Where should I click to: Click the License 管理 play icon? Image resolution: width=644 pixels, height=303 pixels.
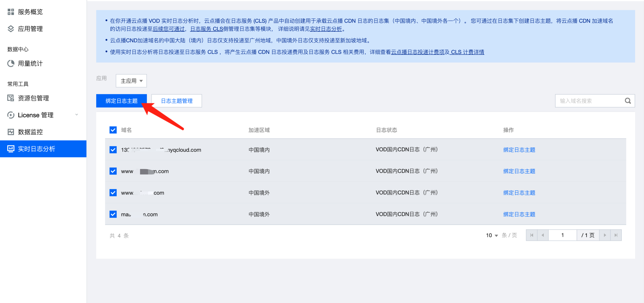(x=11, y=115)
